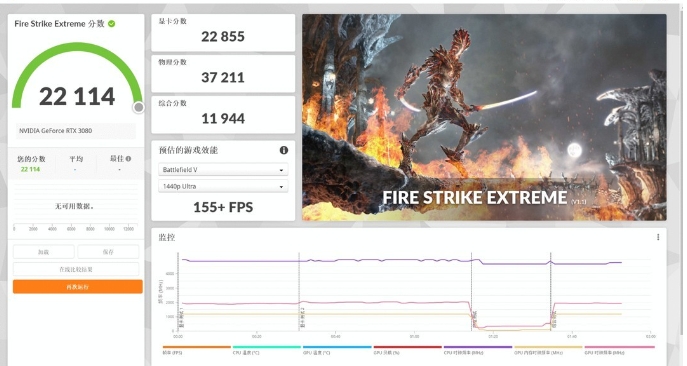The width and height of the screenshot is (687, 366).
Task: Click the 平均 average score label
Action: click(76, 159)
